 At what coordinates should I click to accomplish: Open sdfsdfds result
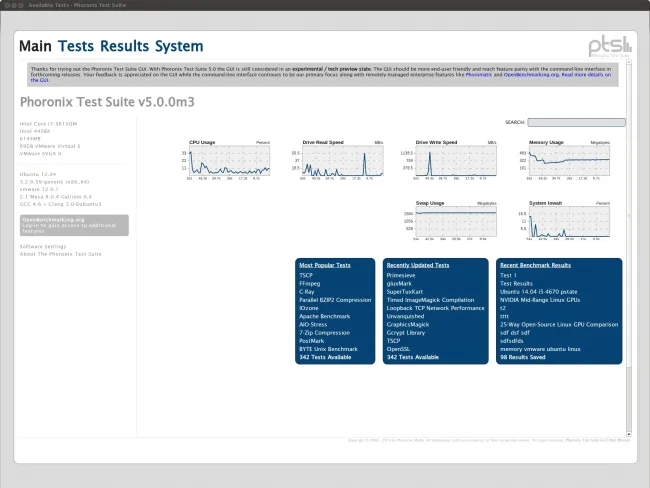click(x=512, y=341)
